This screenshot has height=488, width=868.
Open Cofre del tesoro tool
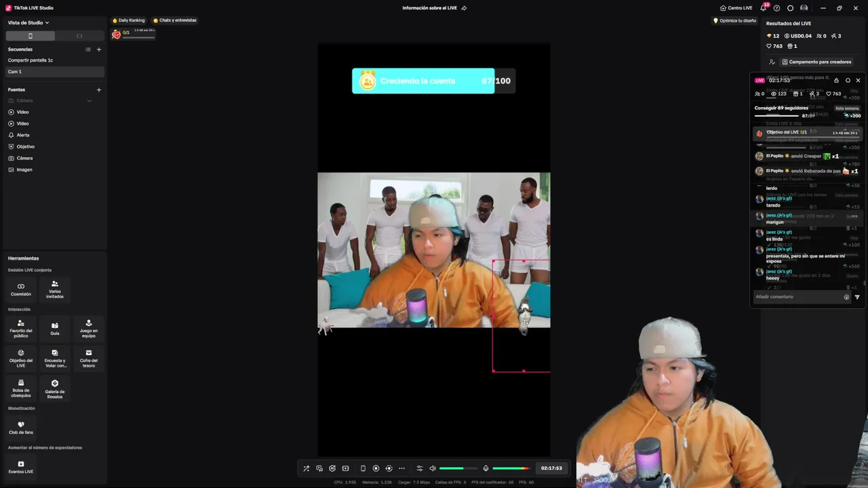tap(89, 359)
